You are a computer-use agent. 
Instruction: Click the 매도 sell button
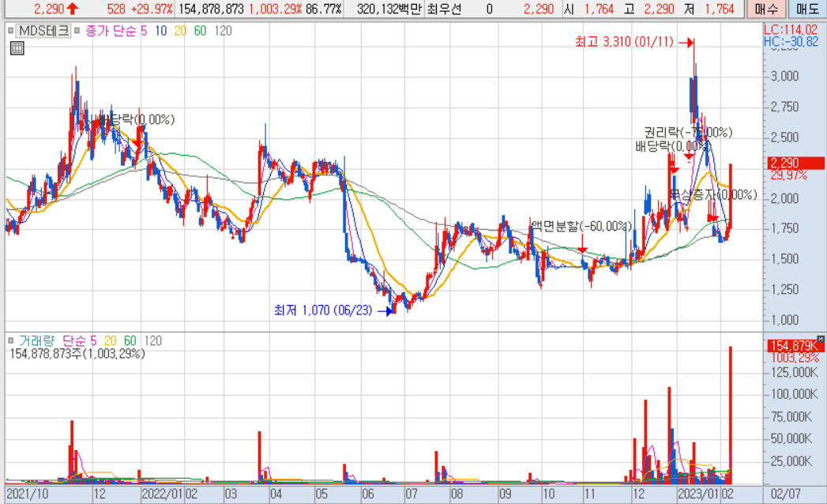point(807,9)
